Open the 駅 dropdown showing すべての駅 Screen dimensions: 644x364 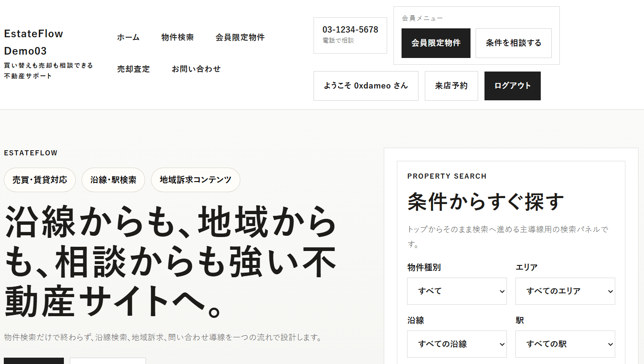(x=565, y=344)
